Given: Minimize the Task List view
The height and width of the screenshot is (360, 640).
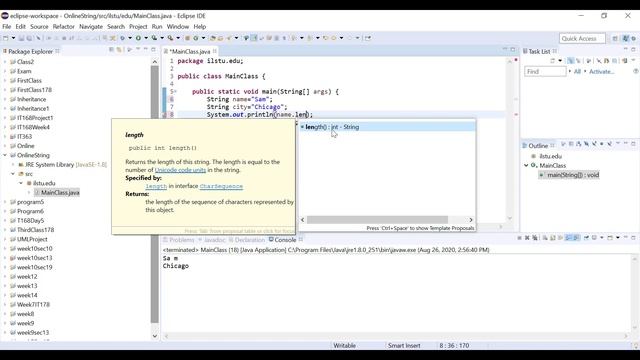Looking at the screenshot, I should [x=626, y=49].
